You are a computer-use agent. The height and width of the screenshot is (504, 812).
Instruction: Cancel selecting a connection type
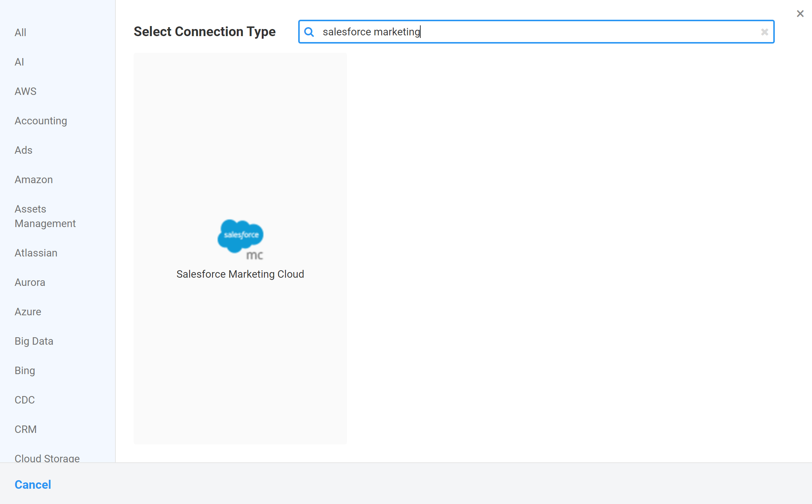33,485
